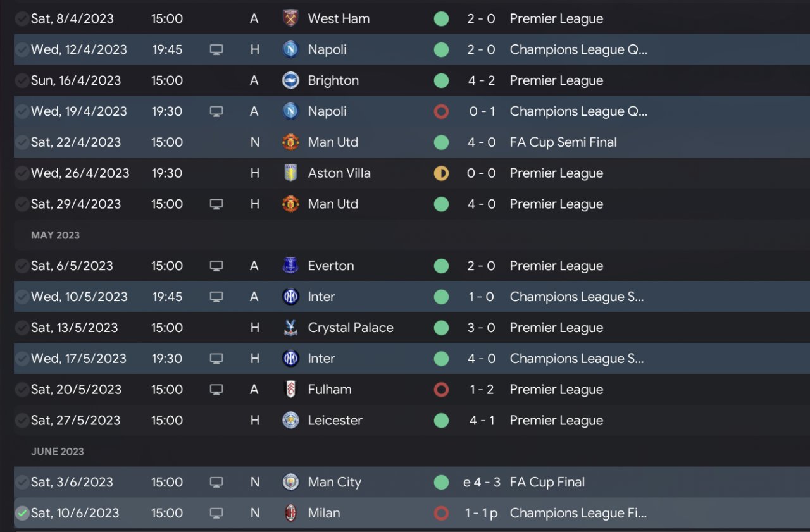Click the Brighton club crest
The height and width of the screenshot is (532, 810).
coord(290,80)
